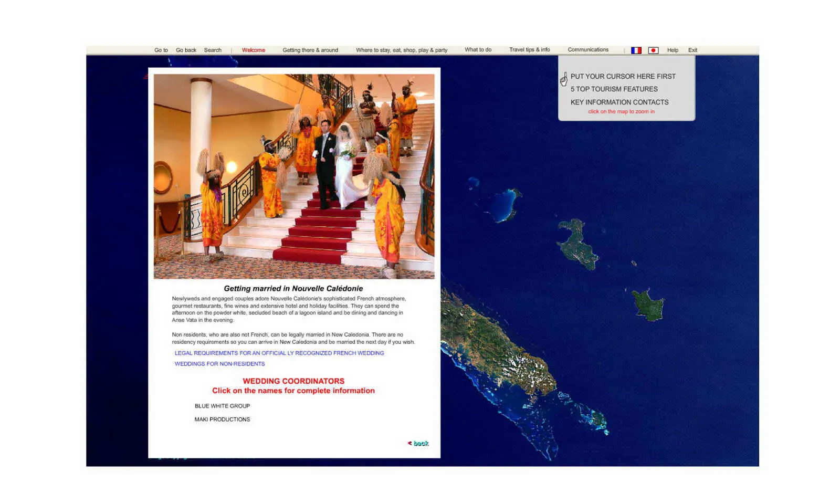Click the red back arrow icon
Screen dimensions: 840x504
(x=410, y=443)
